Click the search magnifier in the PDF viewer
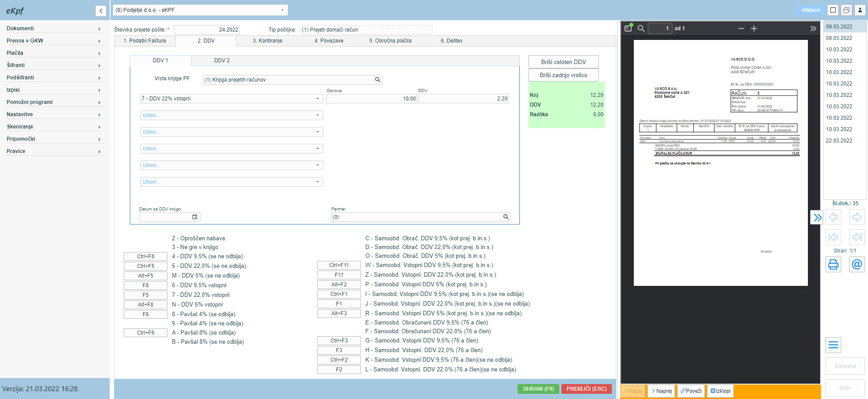Image resolution: width=868 pixels, height=399 pixels. [641, 28]
